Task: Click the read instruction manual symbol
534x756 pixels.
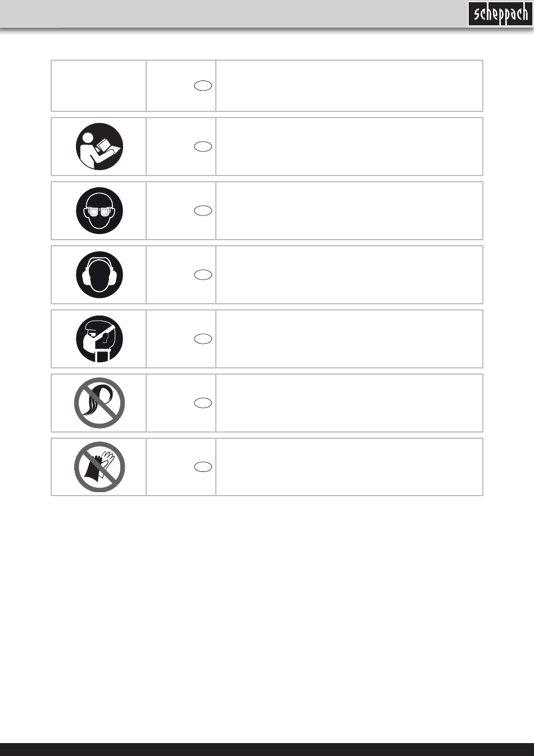Action: click(99, 146)
